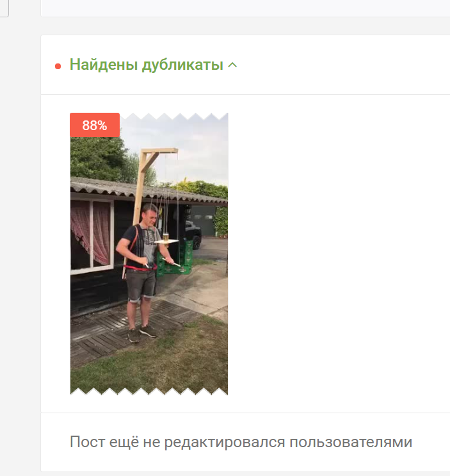Click the man's sneakers in the thumbnail

142,333
